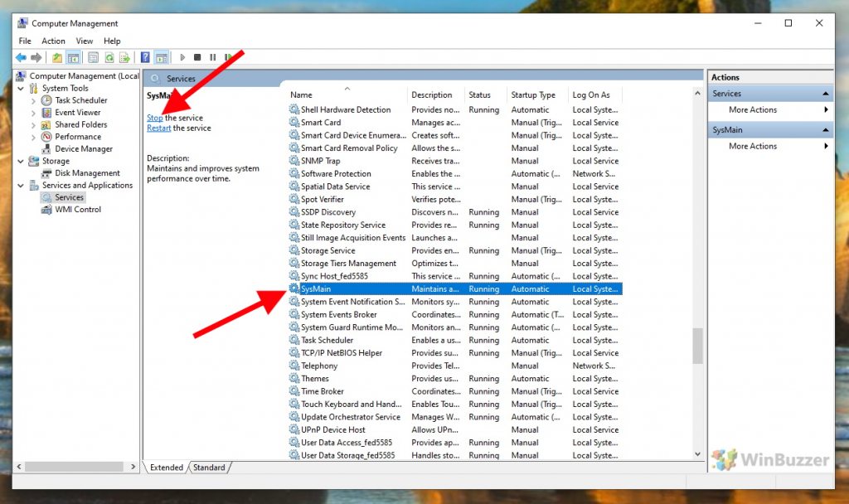Click the console tree horizontal scrollbar thumb
Screen dimensions: 849x504
click(x=74, y=467)
